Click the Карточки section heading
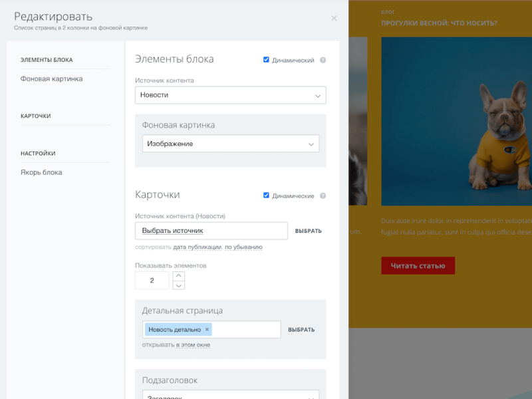The image size is (532, 399). [158, 195]
